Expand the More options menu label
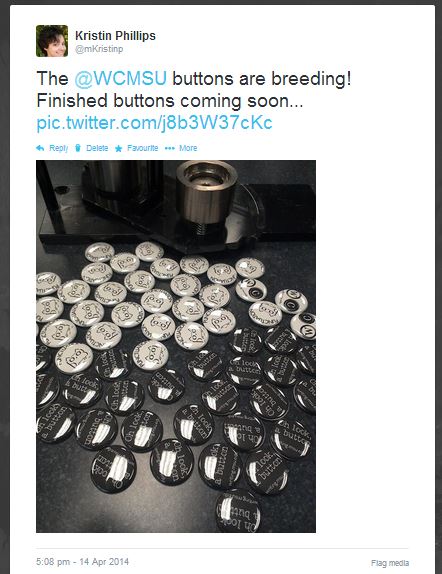Screen dimensions: 442x574 tap(188, 148)
